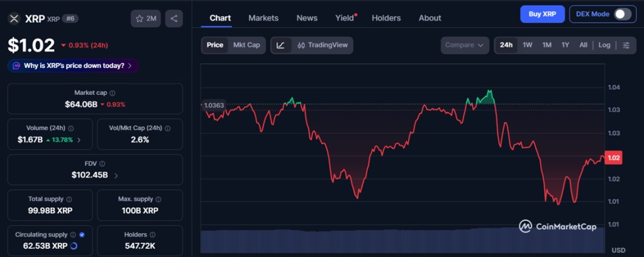Viewport: 644px width, 257px height.
Task: Expand FDV details chevron
Action: 116,176
